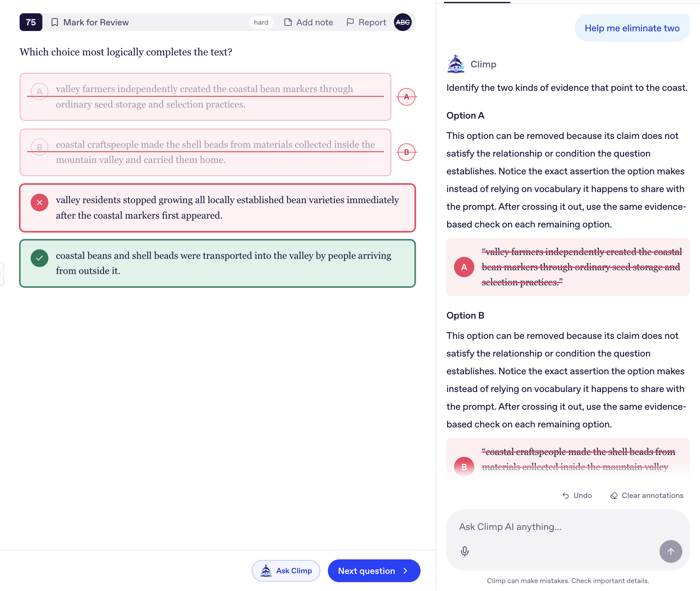This screenshot has width=700, height=591.
Task: Click the question number 75 badge
Action: [31, 22]
